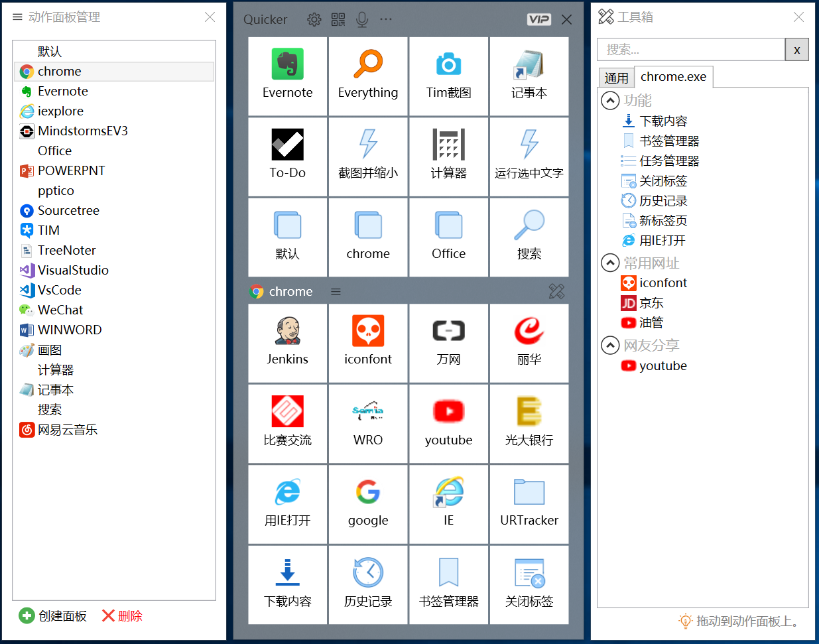Launch the IE shortcut tile
This screenshot has width=819, height=644.
(x=448, y=504)
